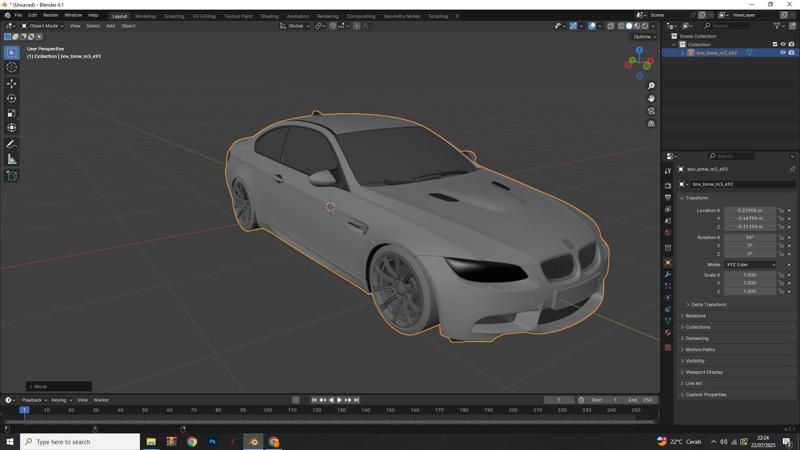Open the XYZ Euler rotation mode dropdown
The height and width of the screenshot is (450, 800).
(x=750, y=265)
